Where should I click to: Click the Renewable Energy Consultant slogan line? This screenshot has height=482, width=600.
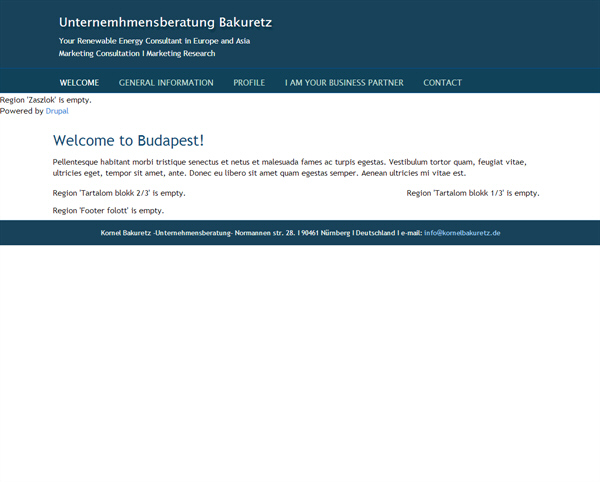point(155,41)
